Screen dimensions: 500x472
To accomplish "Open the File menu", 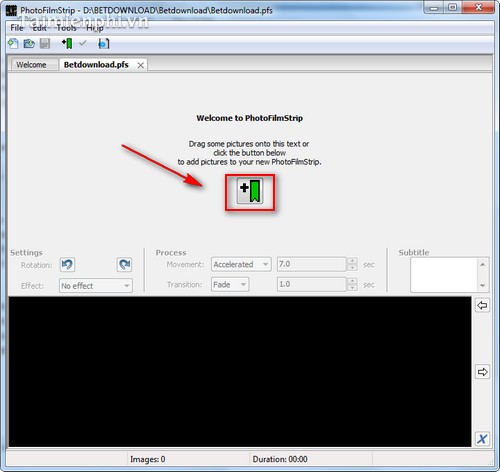I will click(17, 28).
